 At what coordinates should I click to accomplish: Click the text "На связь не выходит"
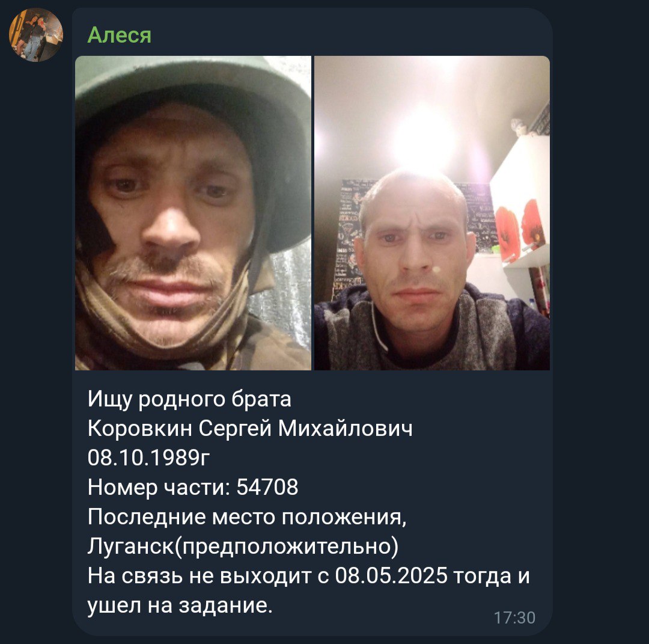click(200, 575)
